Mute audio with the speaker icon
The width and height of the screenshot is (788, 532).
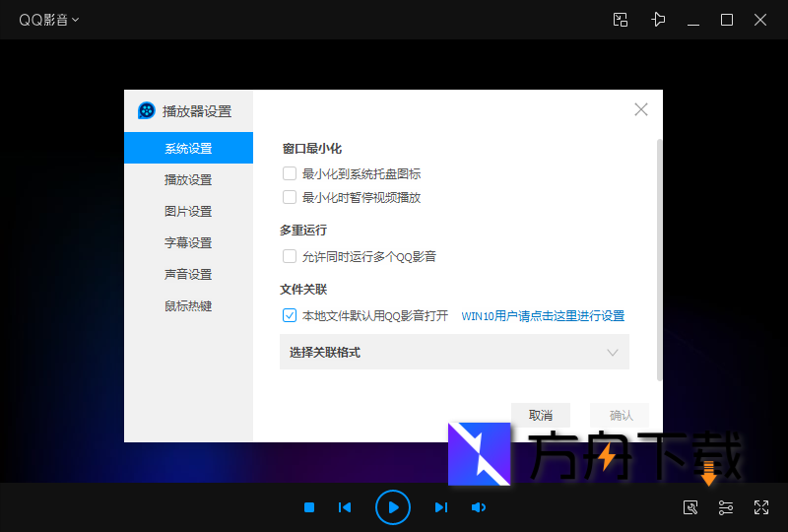[x=479, y=507]
